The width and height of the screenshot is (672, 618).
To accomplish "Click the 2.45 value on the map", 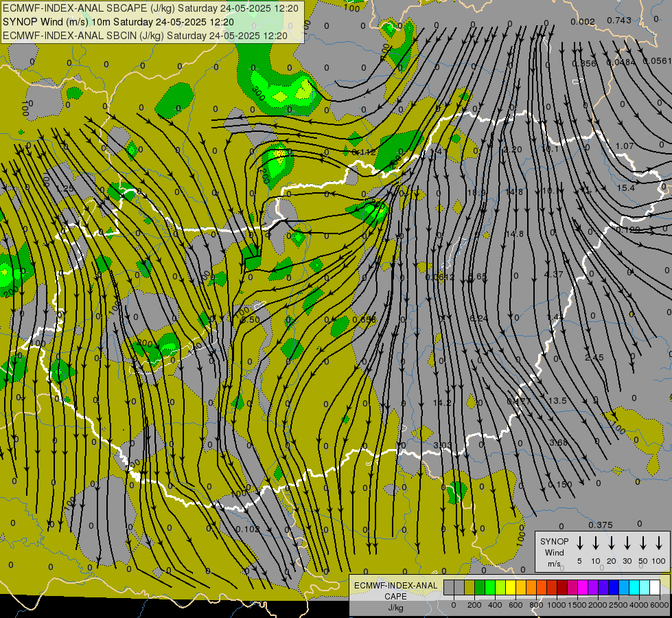I will click(x=594, y=357).
